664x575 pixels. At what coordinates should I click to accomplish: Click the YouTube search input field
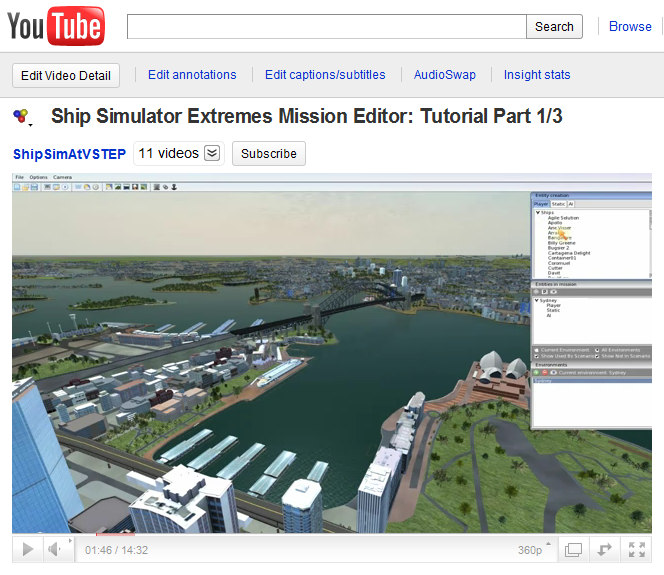click(326, 26)
